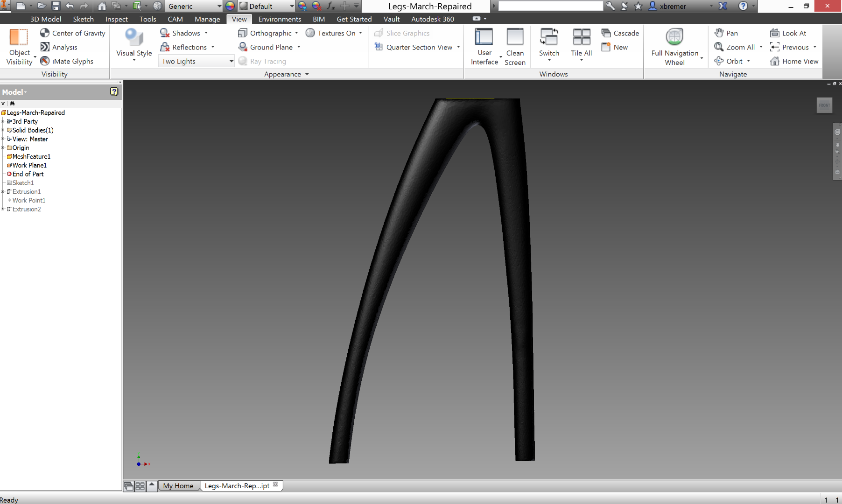Image resolution: width=842 pixels, height=504 pixels.
Task: Open the Shadows dropdown arrow
Action: point(206,33)
